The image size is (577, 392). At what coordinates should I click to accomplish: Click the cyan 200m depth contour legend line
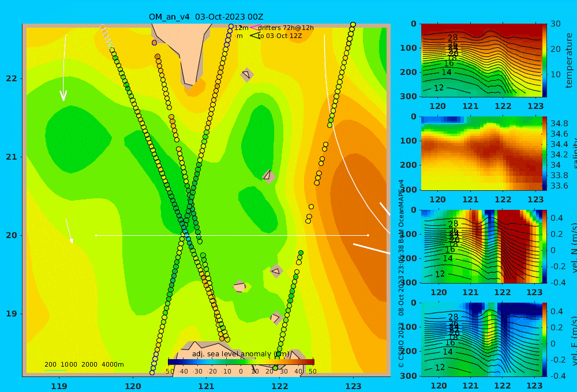click(x=55, y=371)
